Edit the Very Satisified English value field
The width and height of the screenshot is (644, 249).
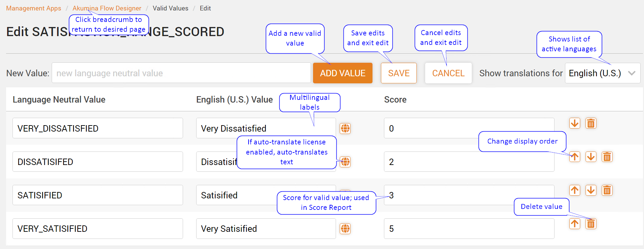coord(266,228)
